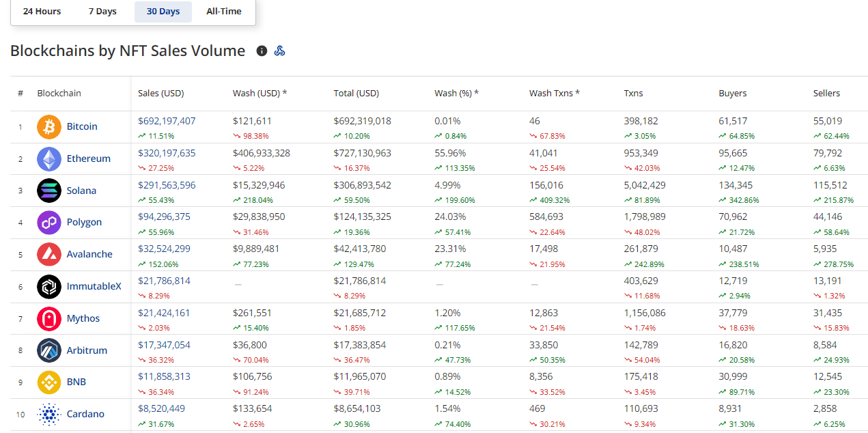
Task: Click the Mythos logo icon
Action: (49, 319)
